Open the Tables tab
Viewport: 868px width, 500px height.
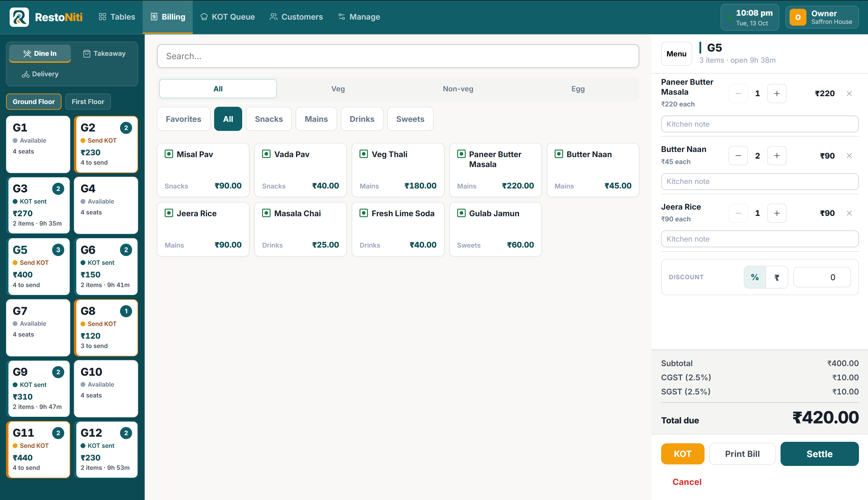[117, 17]
